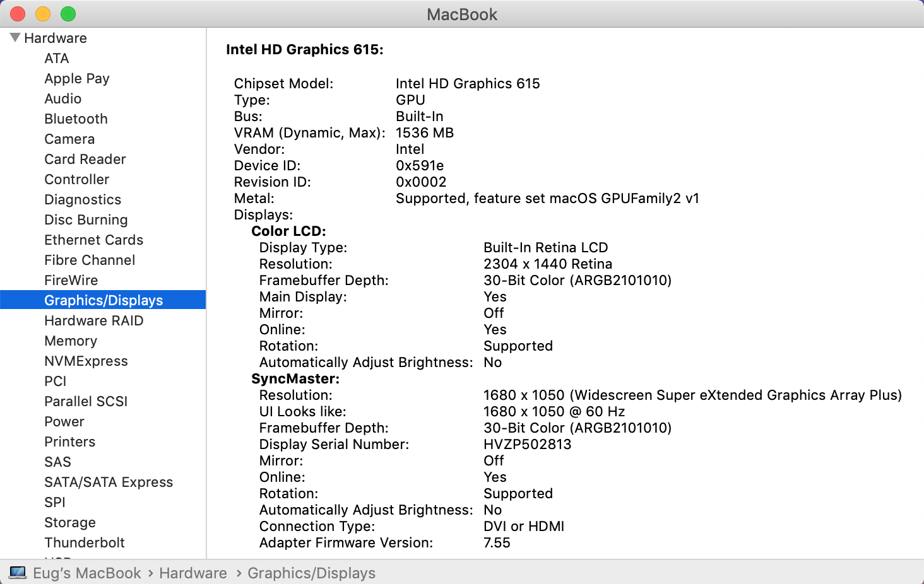Open the Parallel SCSI section
The width and height of the screenshot is (924, 584).
coord(86,401)
